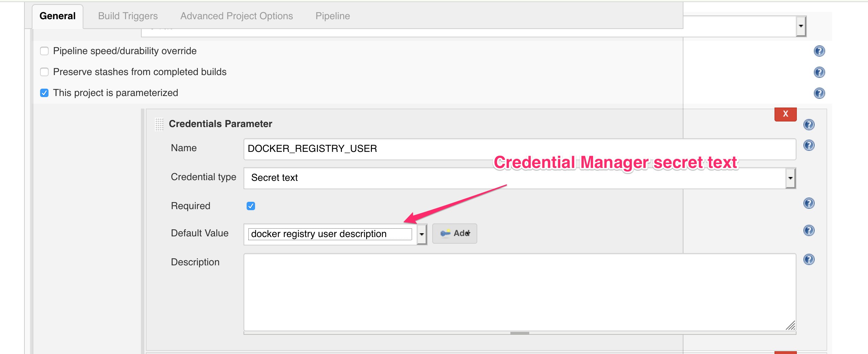This screenshot has width=868, height=354.
Task: Expand the Default Value credential dropdown
Action: pos(421,234)
